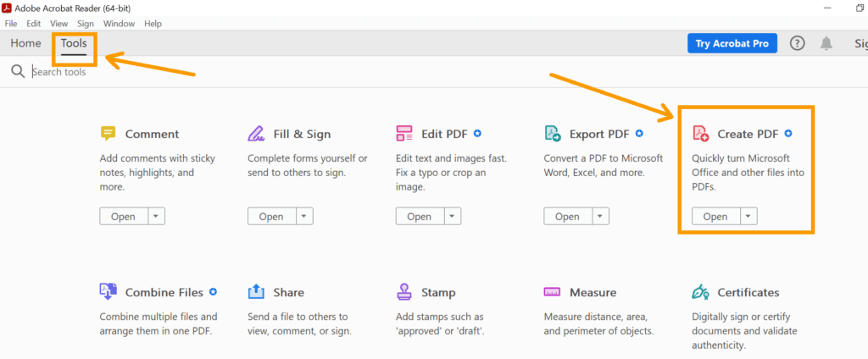
Task: Click the Share tool icon
Action: (x=256, y=292)
